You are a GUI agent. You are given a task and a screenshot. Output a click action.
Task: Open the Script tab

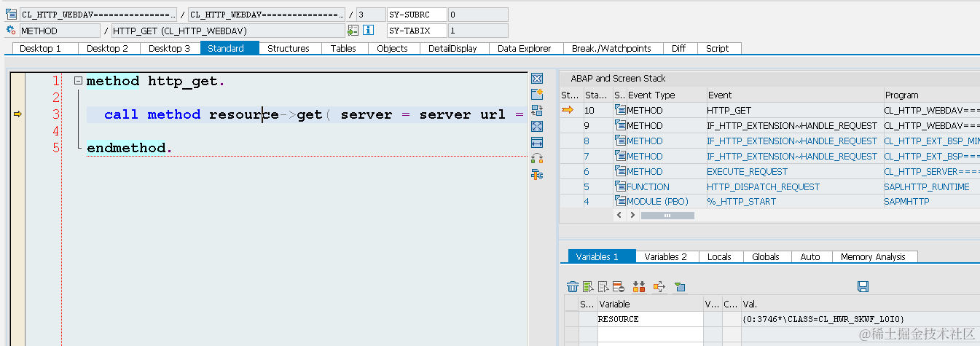pos(718,48)
